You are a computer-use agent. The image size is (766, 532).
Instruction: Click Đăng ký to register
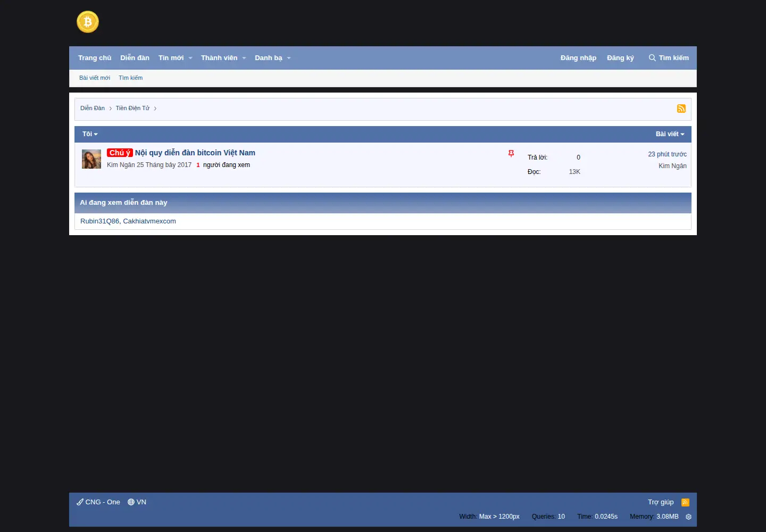tap(620, 58)
